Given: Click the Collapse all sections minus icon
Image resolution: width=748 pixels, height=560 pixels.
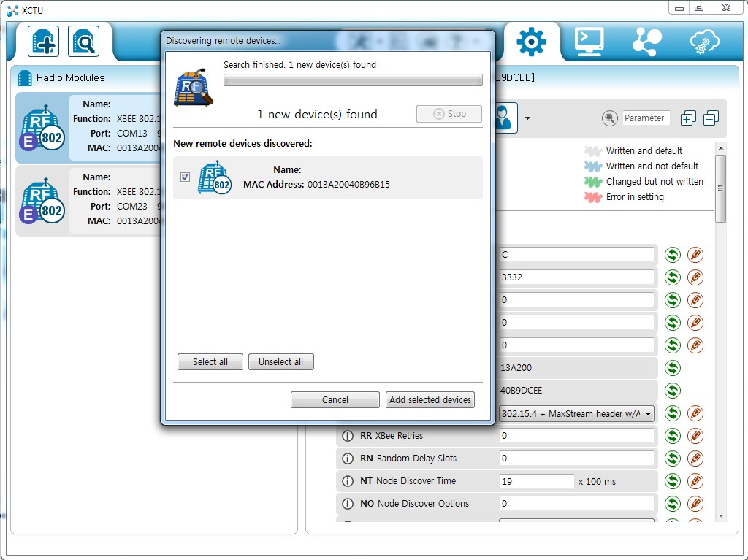Looking at the screenshot, I should [x=711, y=118].
